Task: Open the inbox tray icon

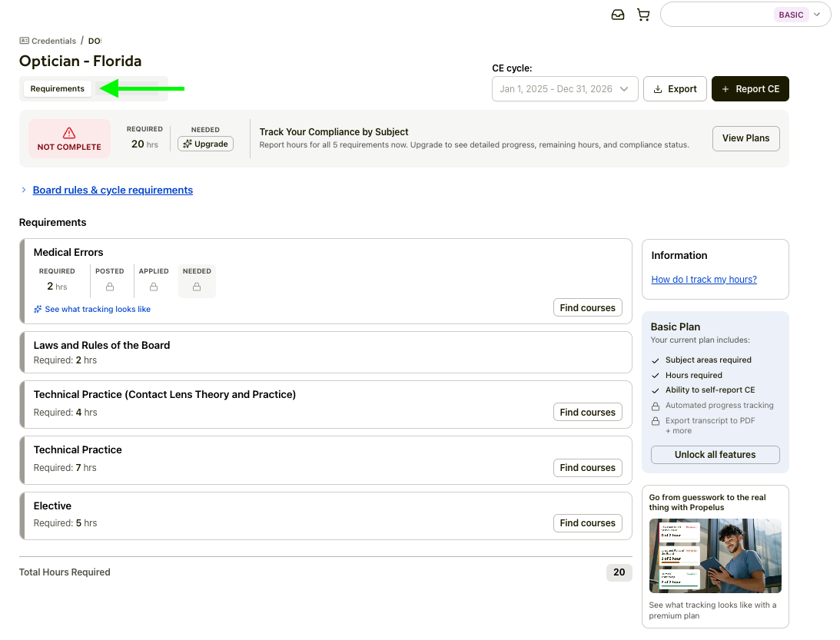Action: 618,15
